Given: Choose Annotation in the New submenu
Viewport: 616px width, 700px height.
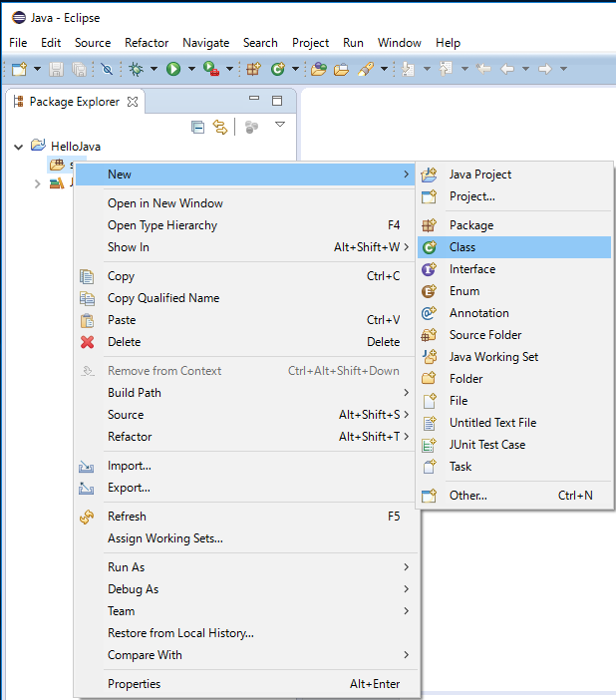Looking at the screenshot, I should point(514,313).
